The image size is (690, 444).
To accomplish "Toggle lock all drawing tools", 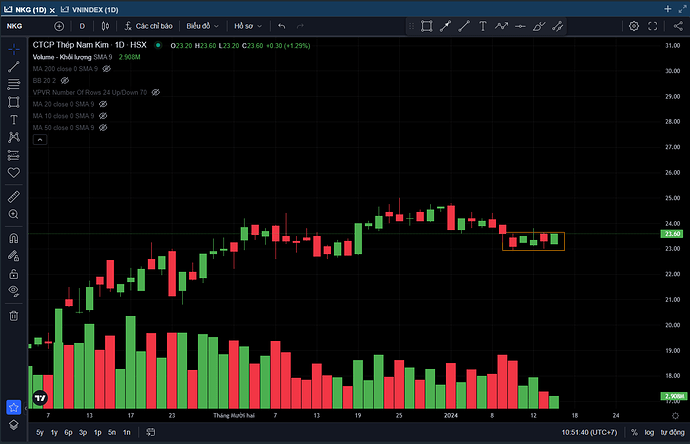I will pyautogui.click(x=14, y=274).
